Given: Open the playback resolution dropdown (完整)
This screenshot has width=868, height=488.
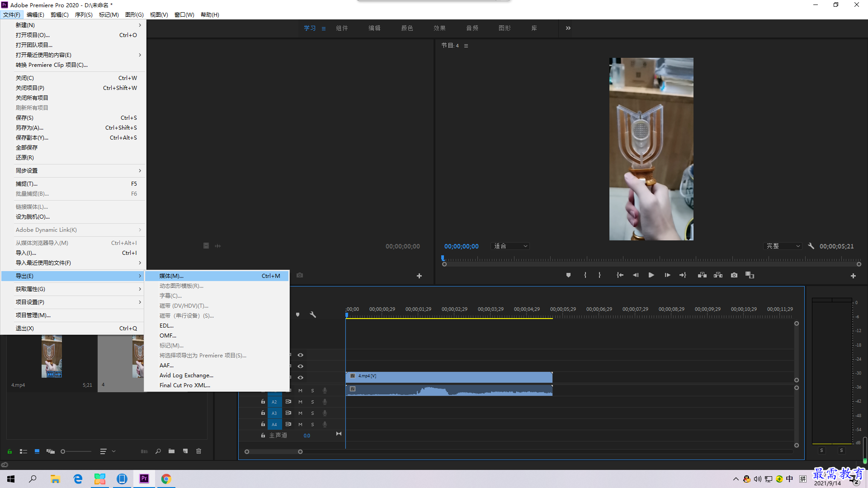Looking at the screenshot, I should pos(783,246).
